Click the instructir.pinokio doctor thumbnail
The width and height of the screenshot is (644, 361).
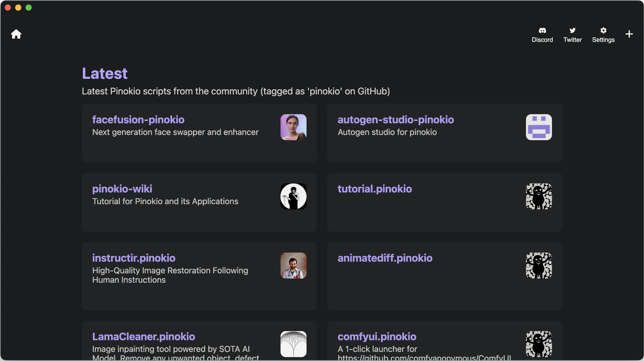pos(293,266)
